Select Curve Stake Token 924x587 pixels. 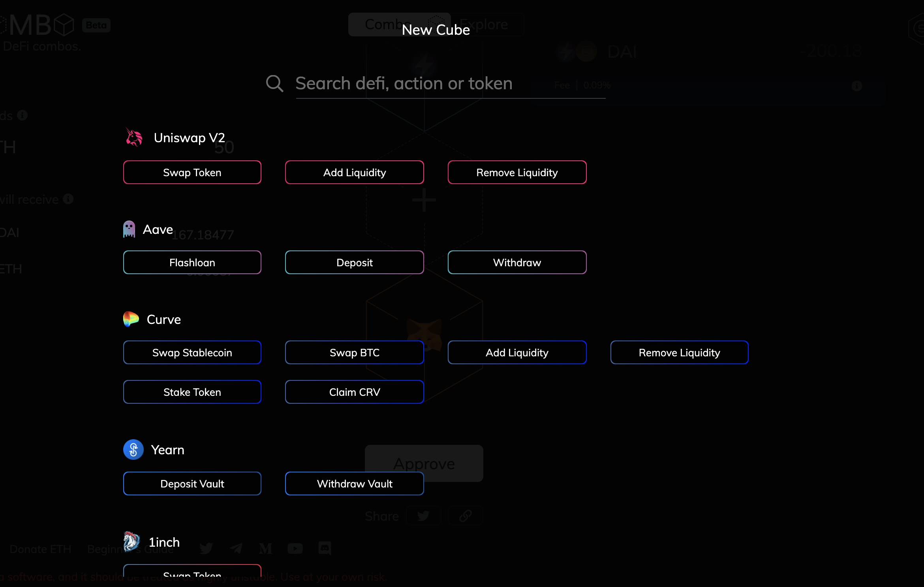click(192, 392)
